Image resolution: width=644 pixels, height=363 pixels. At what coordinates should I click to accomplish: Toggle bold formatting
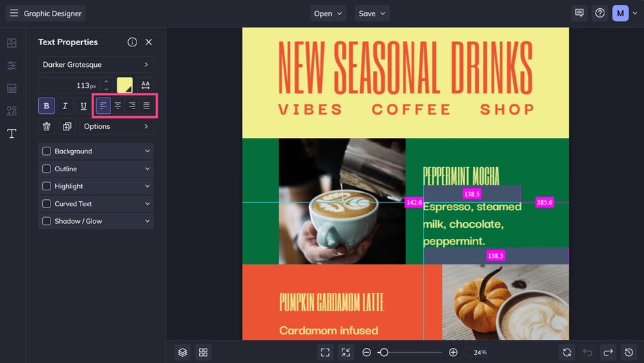point(46,106)
